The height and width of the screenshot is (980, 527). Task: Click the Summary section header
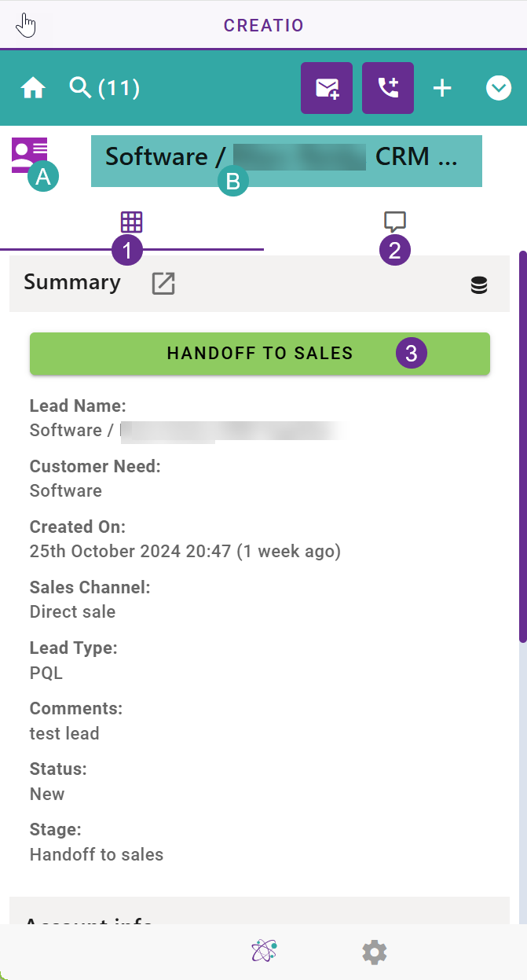pos(259,284)
